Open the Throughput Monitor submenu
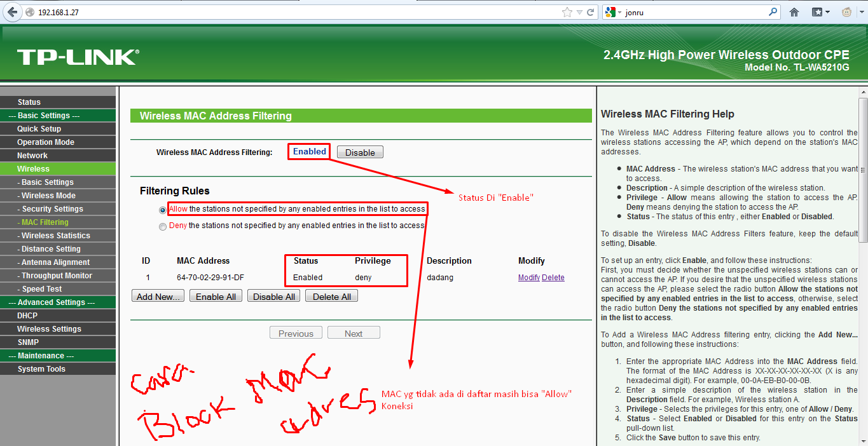Image resolution: width=868 pixels, height=446 pixels. pos(58,276)
